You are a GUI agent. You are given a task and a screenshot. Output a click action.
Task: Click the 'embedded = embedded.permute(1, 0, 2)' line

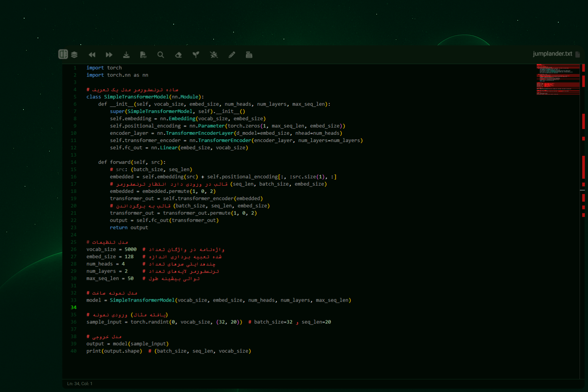(x=163, y=191)
